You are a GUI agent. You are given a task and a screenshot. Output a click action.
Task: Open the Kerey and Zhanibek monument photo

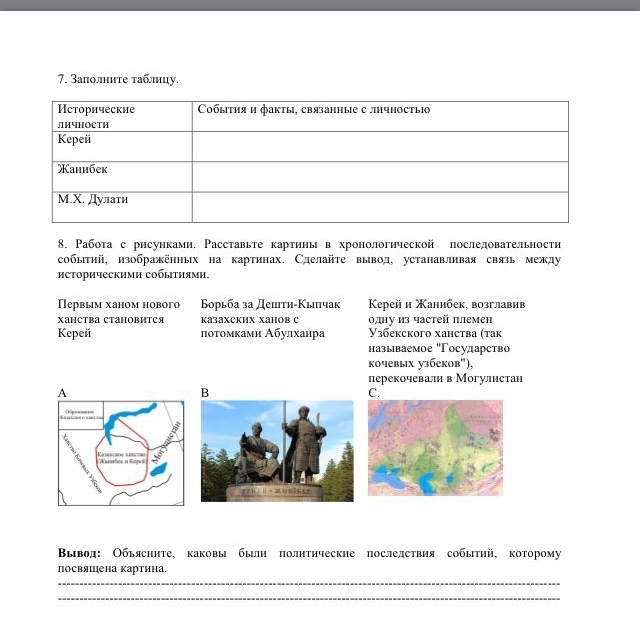(277, 451)
